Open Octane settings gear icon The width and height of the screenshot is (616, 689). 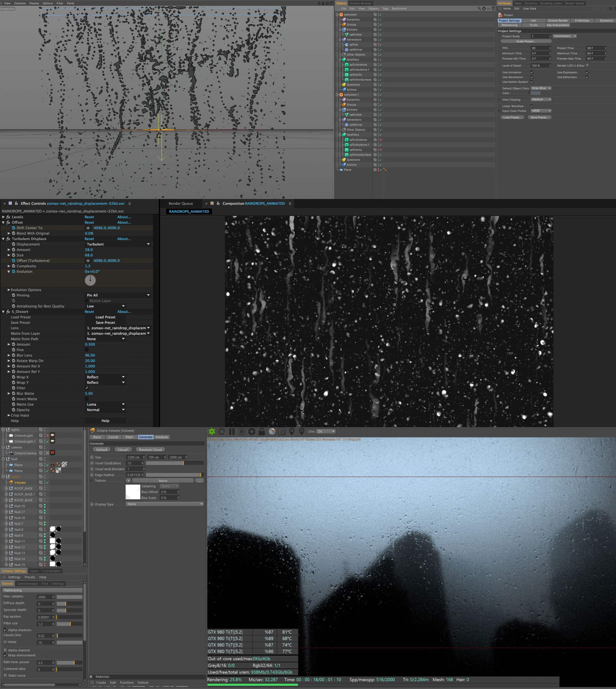(x=252, y=431)
